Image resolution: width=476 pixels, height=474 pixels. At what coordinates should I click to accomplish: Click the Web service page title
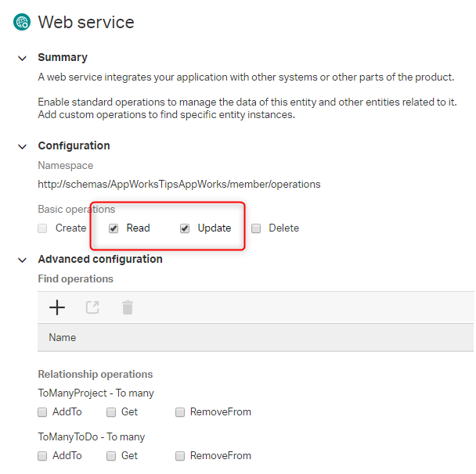(86, 22)
